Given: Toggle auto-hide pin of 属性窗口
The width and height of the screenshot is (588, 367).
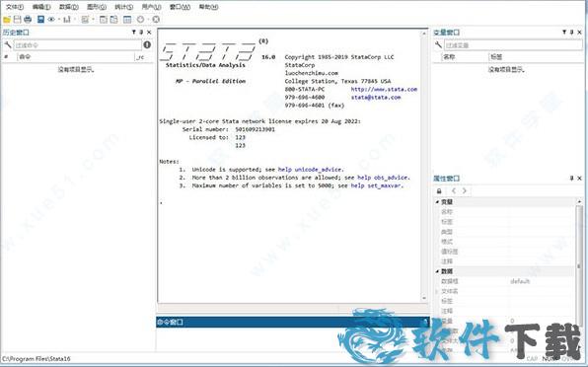Looking at the screenshot, I should (572, 178).
